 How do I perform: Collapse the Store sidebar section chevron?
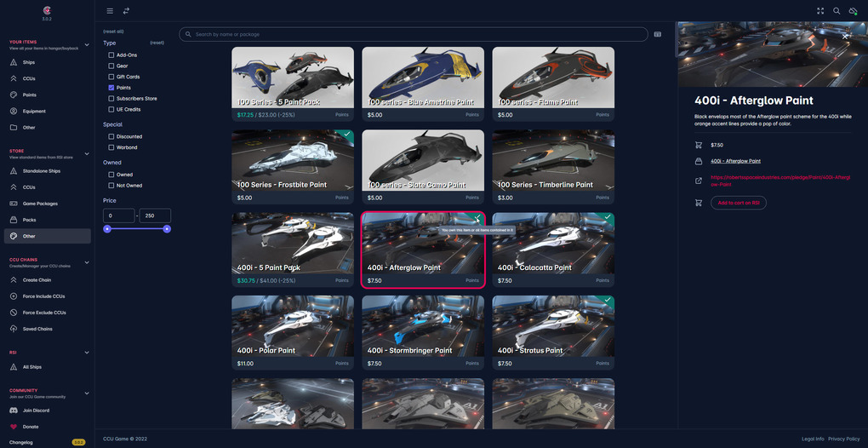[x=86, y=154]
